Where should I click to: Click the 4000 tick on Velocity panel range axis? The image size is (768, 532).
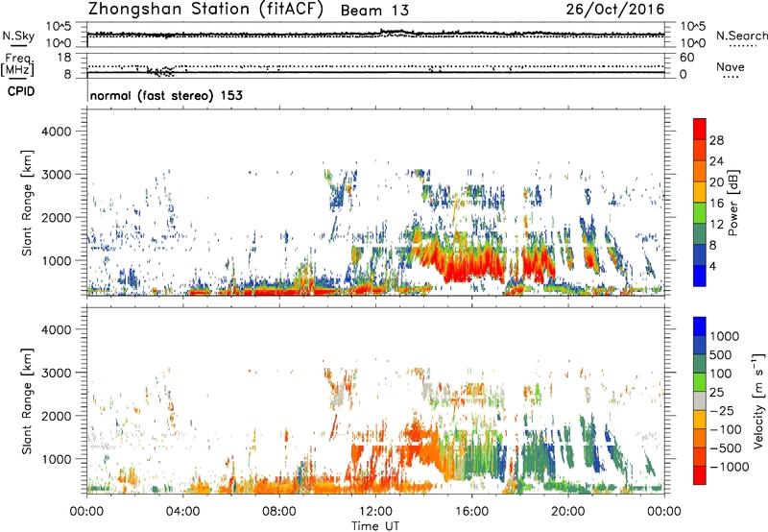[56, 329]
